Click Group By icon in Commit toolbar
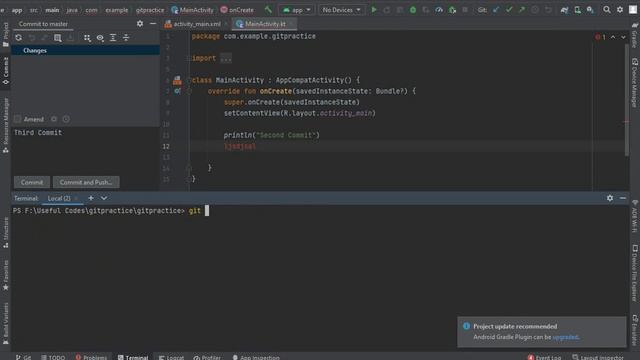640x360 pixels. click(87, 38)
